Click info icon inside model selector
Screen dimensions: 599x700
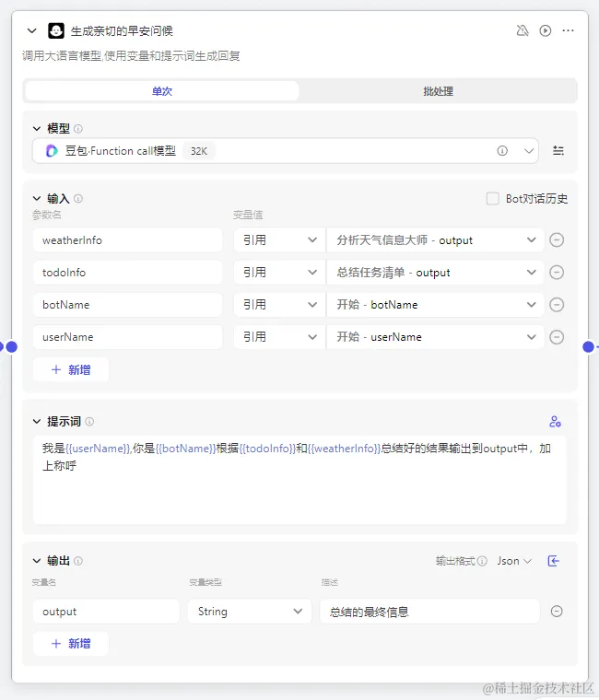[x=502, y=151]
